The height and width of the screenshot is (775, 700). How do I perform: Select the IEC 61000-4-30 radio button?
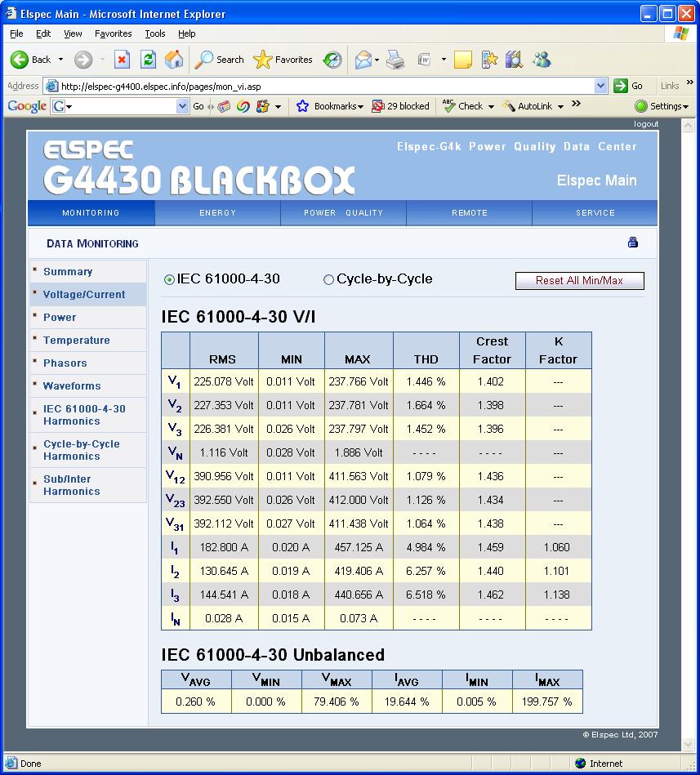point(169,280)
